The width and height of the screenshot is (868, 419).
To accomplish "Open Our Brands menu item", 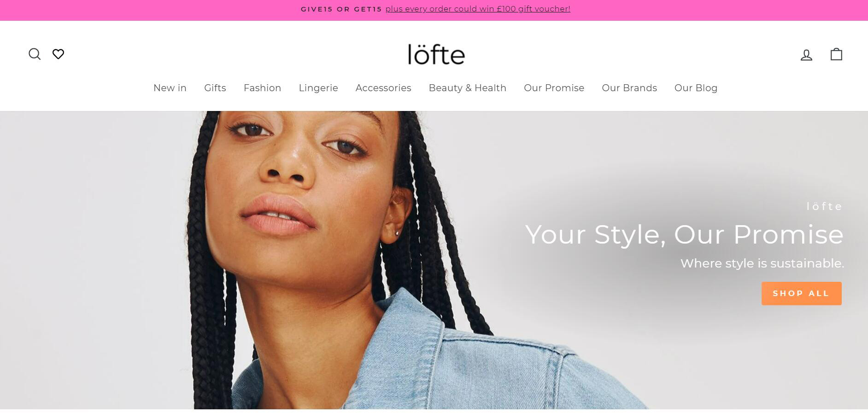I will pyautogui.click(x=629, y=88).
